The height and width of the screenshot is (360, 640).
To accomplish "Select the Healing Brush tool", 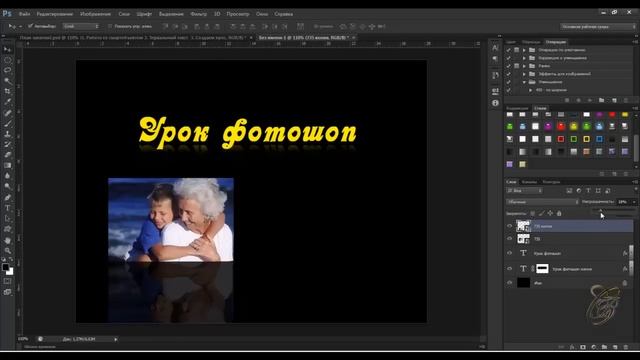I will pos(7,113).
